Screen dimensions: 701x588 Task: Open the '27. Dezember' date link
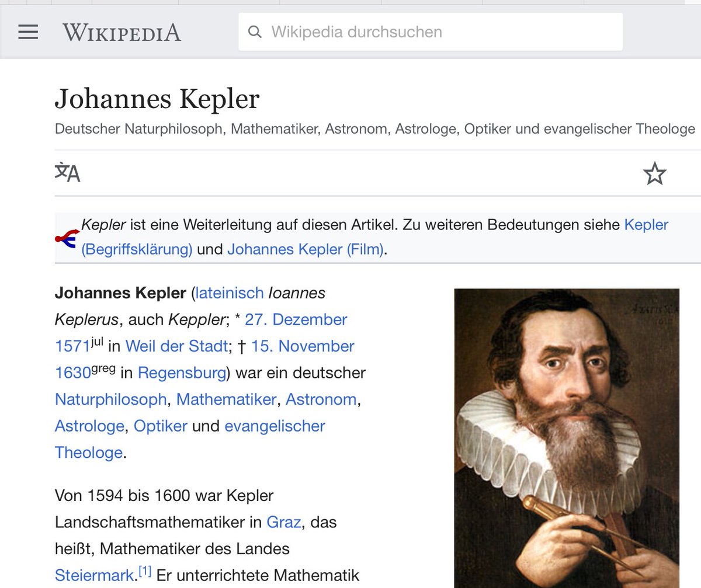(x=296, y=319)
